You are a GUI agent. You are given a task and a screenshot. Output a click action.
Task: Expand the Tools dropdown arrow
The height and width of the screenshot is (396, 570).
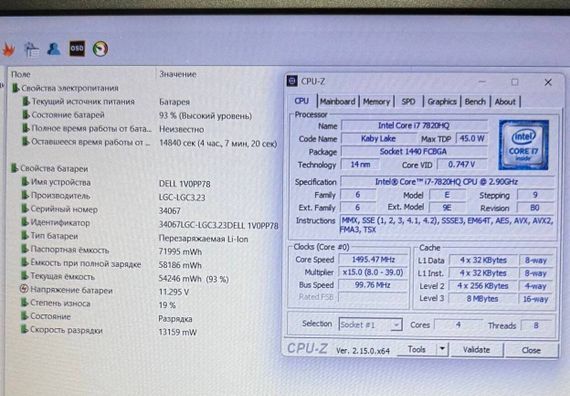click(442, 349)
